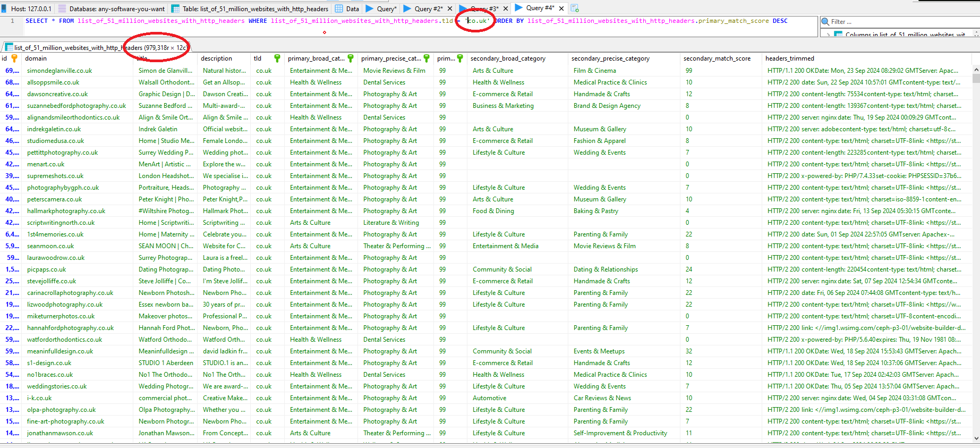Click the grid's vertical scrollbar up arrow
Screen dimensions: 980x448
tap(976, 70)
